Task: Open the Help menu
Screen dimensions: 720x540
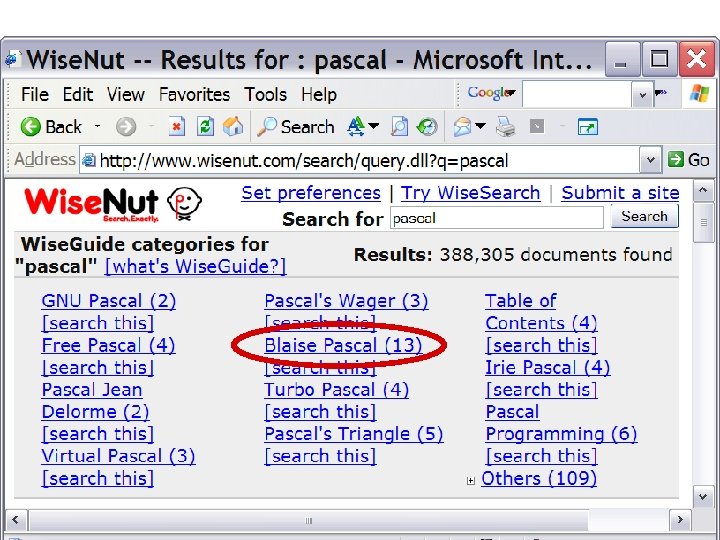Action: (319, 95)
